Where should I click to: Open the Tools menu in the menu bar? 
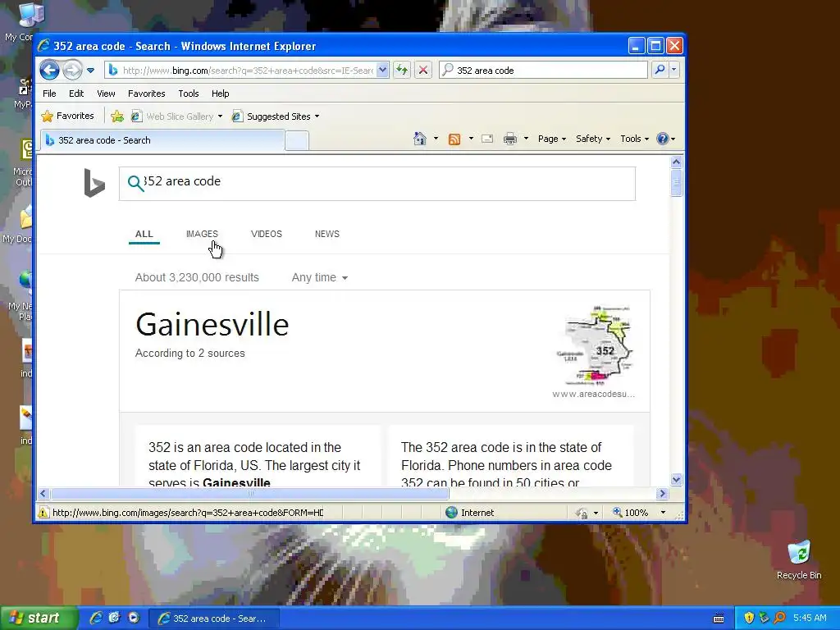(189, 94)
